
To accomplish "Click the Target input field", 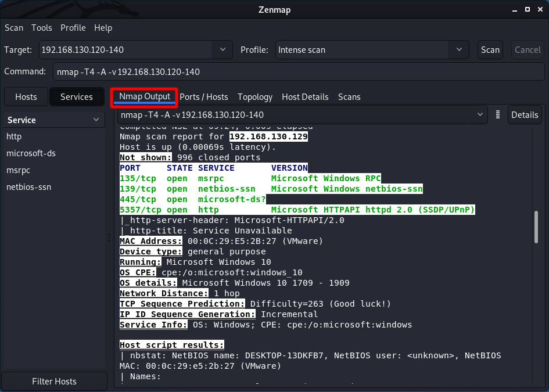I will [125, 50].
